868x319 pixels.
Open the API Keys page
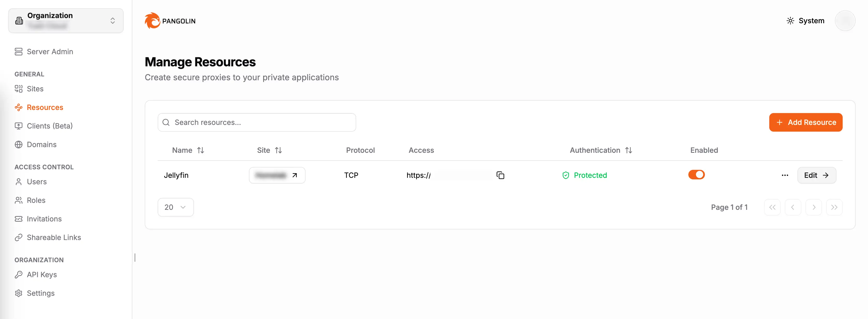tap(42, 274)
